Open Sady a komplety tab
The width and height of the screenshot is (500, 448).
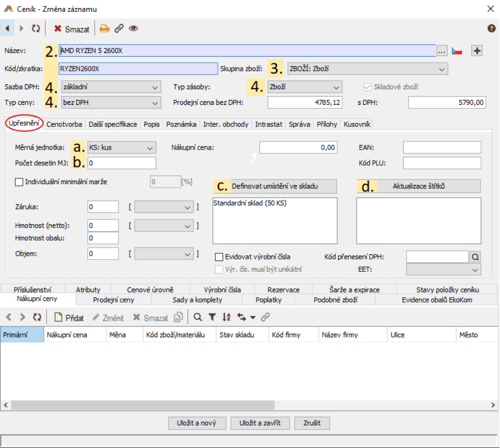coord(197,300)
